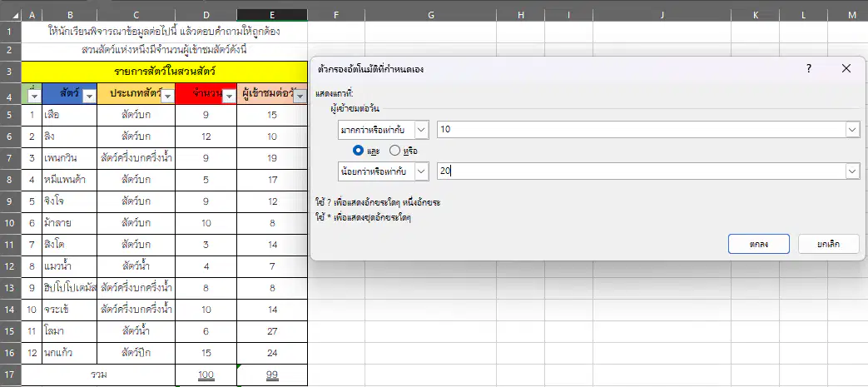Select the และ (And) radio option
868x387 pixels.
(x=358, y=150)
